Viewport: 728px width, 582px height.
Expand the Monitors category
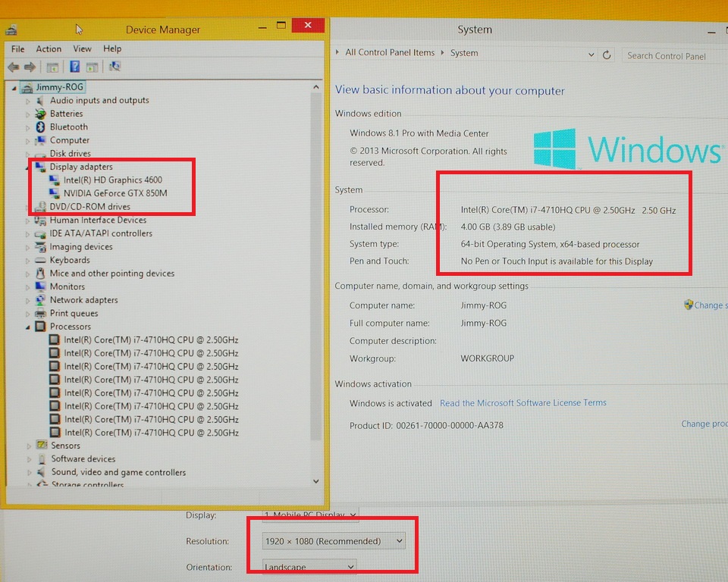28,286
